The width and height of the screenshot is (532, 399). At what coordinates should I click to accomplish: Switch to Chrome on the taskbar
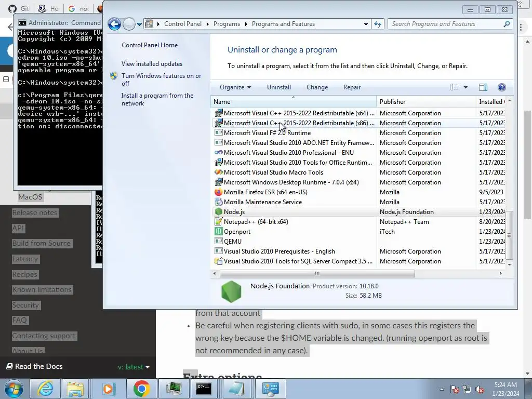[141, 389]
